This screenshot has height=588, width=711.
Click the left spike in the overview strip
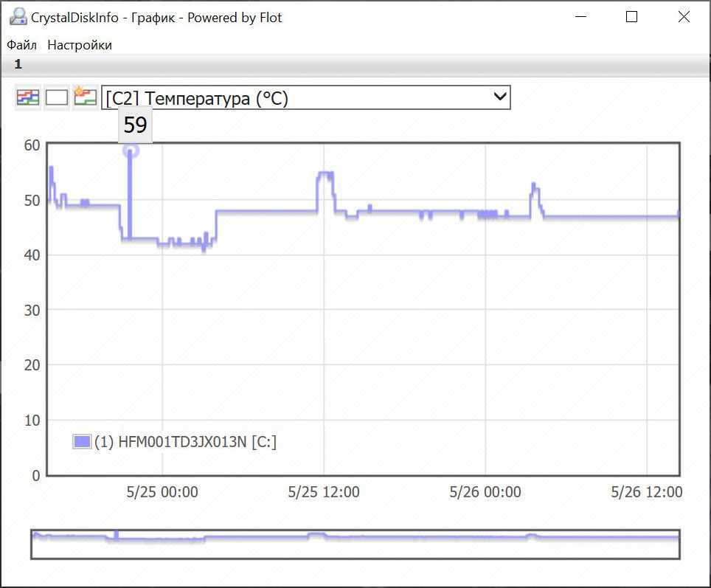tap(115, 533)
